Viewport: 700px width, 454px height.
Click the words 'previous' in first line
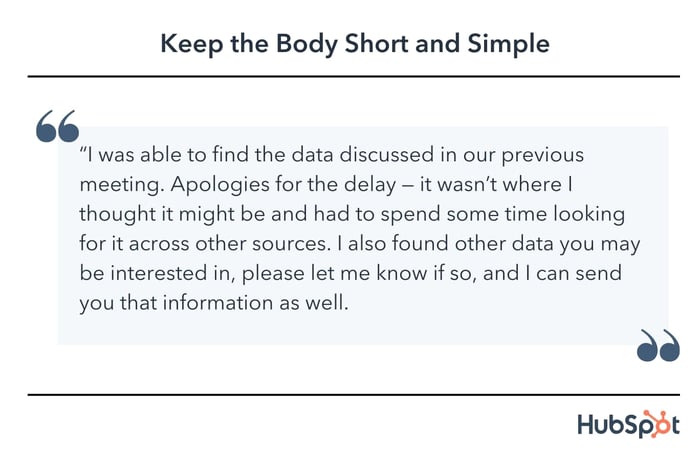[x=542, y=155]
